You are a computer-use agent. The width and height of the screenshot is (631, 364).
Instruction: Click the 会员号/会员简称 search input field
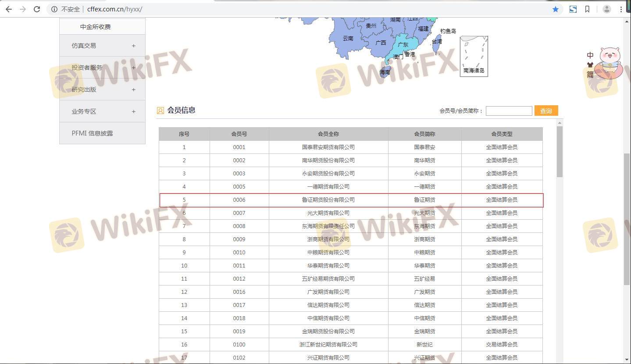509,111
